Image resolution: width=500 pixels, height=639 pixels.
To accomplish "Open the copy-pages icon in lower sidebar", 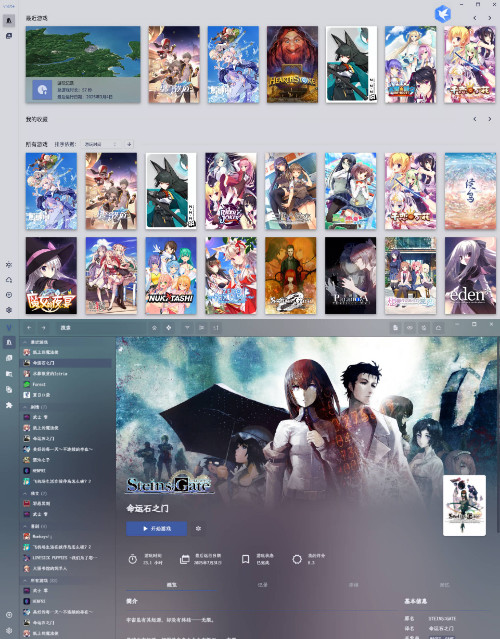I will click(9, 390).
